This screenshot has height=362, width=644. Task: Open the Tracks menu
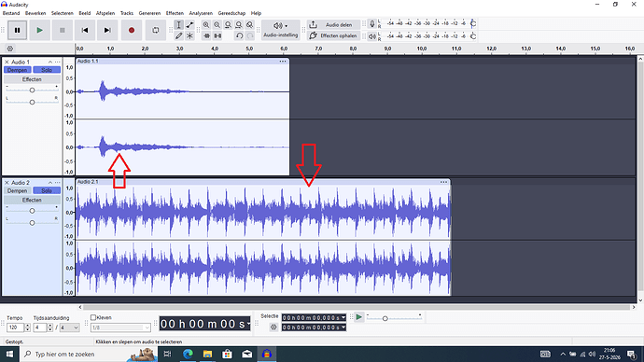[x=127, y=13]
